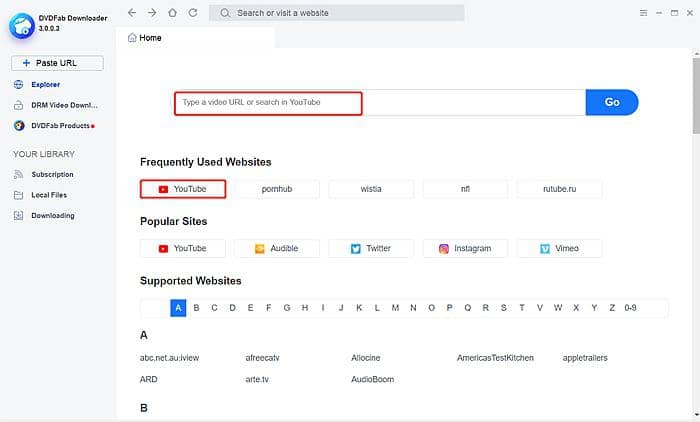Click the Explorer globe icon
Viewport: 700px width, 422px height.
click(x=18, y=84)
